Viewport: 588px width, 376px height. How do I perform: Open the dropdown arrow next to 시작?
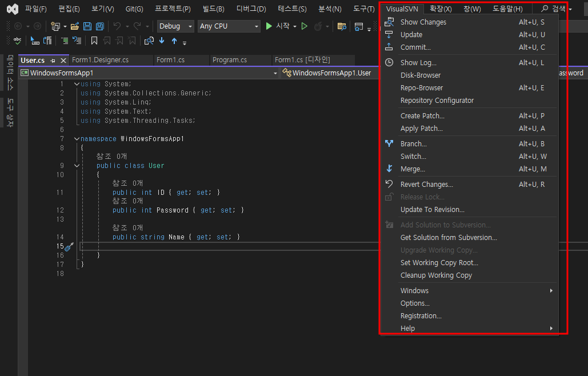[x=295, y=27]
